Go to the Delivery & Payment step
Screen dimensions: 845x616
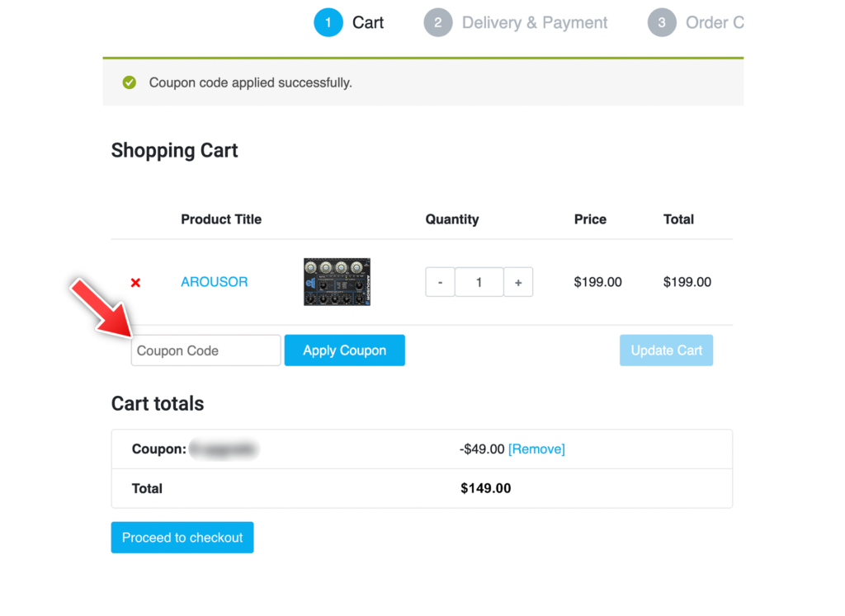point(535,22)
